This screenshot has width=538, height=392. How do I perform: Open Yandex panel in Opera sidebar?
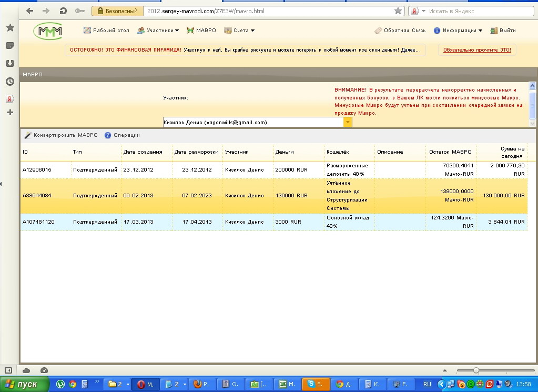point(10,99)
